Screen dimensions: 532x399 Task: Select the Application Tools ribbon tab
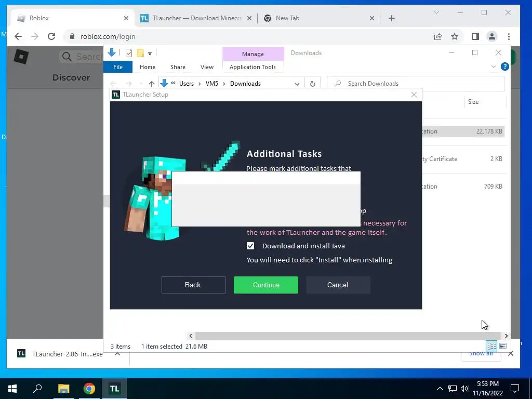pos(252,67)
